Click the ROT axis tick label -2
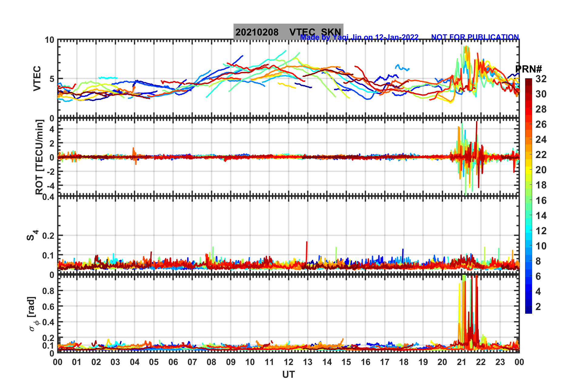This screenshot has height=392, width=577. [50, 171]
